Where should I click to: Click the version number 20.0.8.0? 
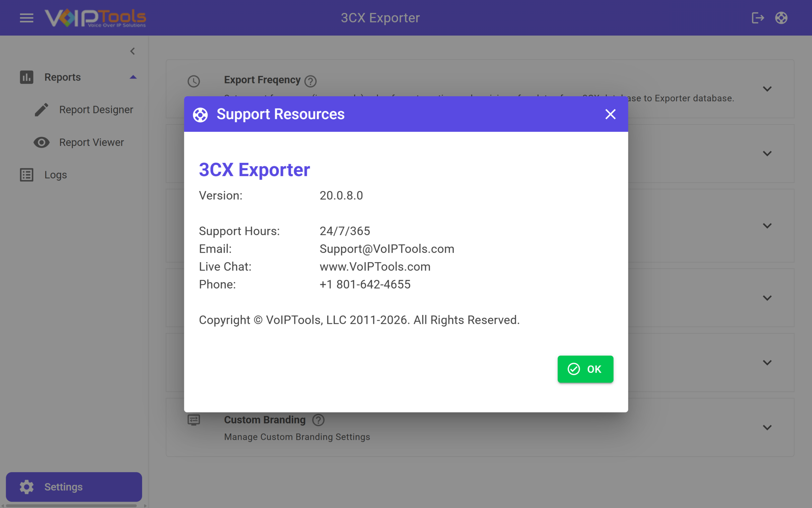click(341, 196)
